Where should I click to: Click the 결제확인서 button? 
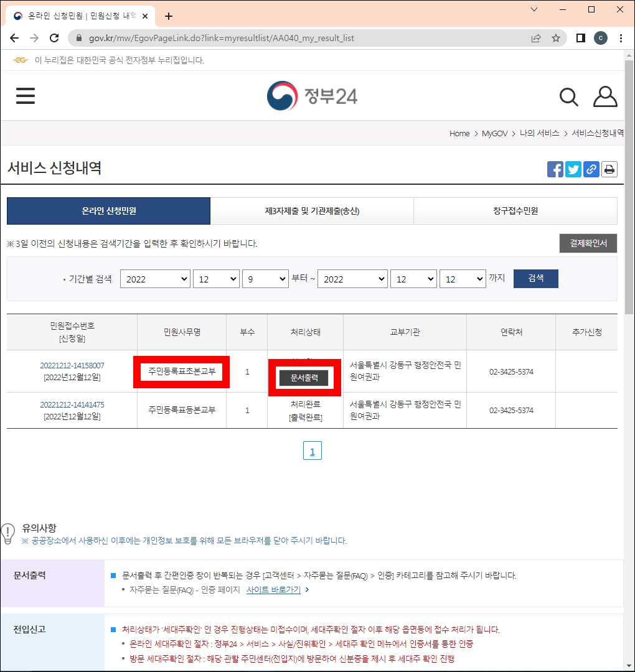pyautogui.click(x=587, y=243)
